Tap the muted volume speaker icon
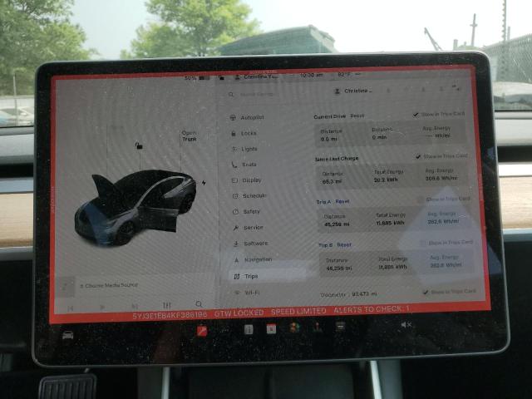Screen dimensions: 532x399 point(406,325)
